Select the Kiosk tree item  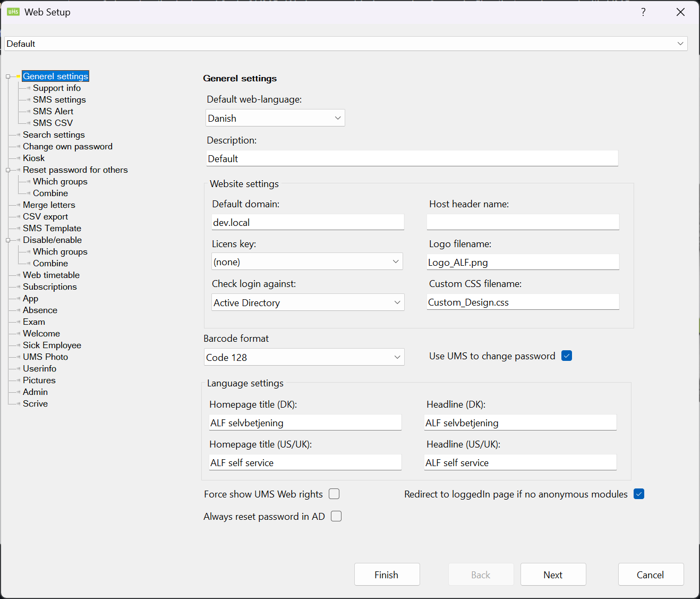33,158
